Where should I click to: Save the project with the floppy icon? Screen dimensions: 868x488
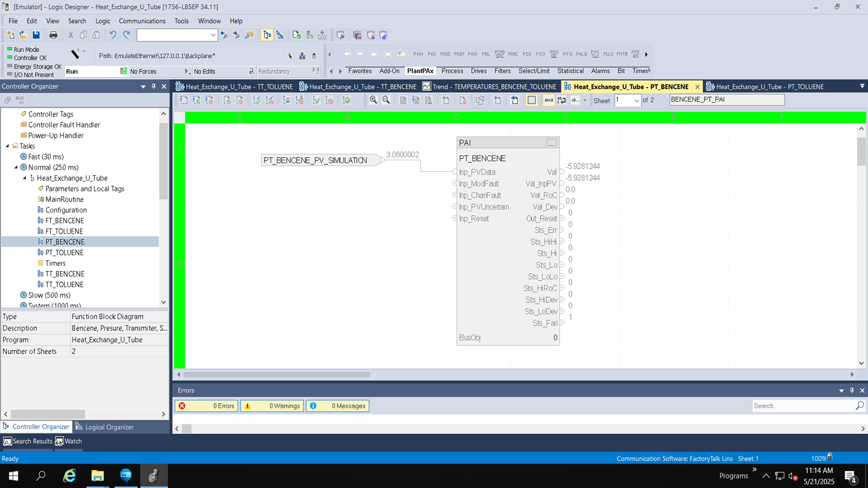[x=36, y=35]
